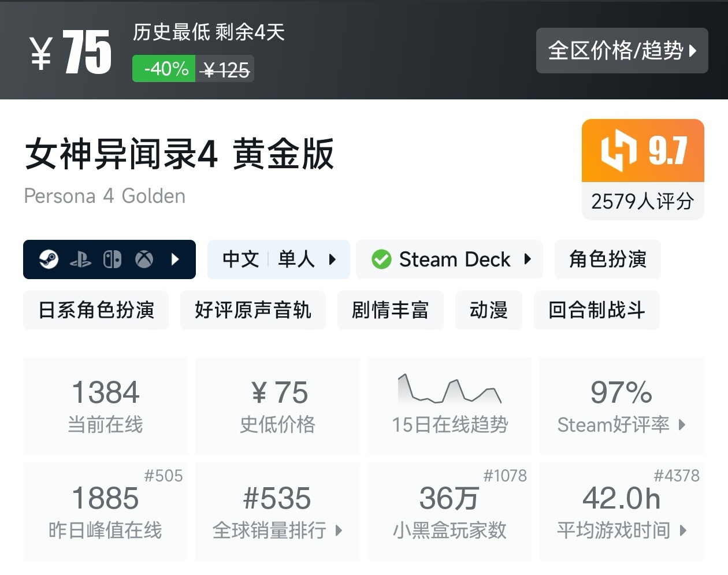
Task: Select the 角色扮演 tag
Action: (607, 259)
